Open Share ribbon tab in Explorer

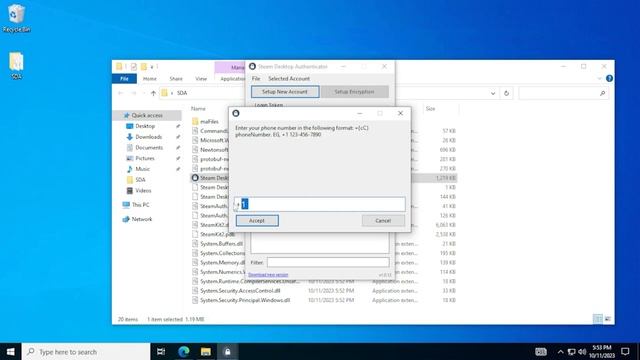point(176,78)
